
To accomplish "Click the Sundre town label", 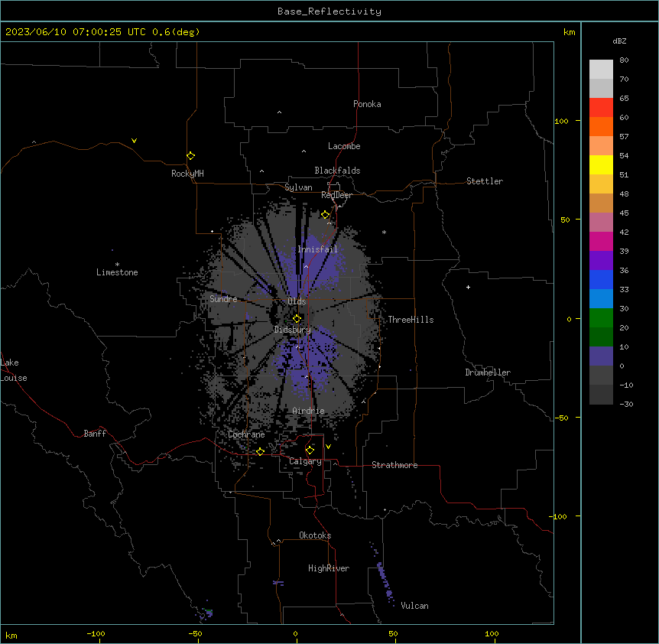I will pyautogui.click(x=223, y=299).
